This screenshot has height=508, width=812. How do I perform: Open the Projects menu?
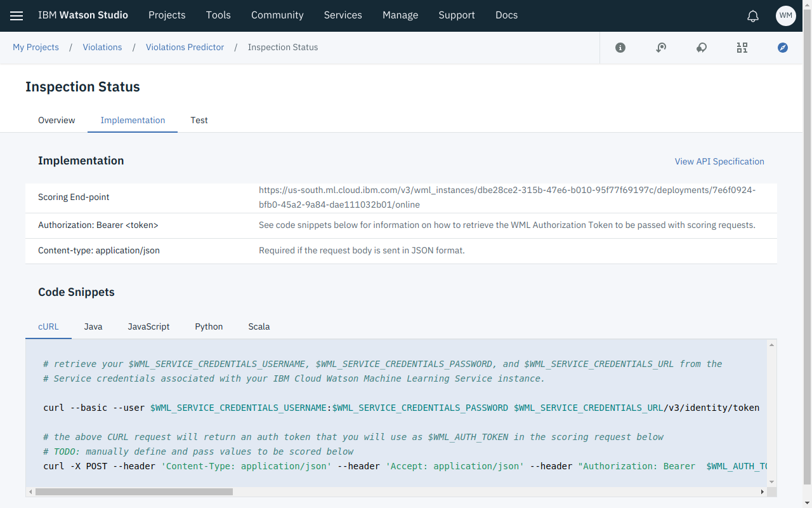click(x=167, y=15)
